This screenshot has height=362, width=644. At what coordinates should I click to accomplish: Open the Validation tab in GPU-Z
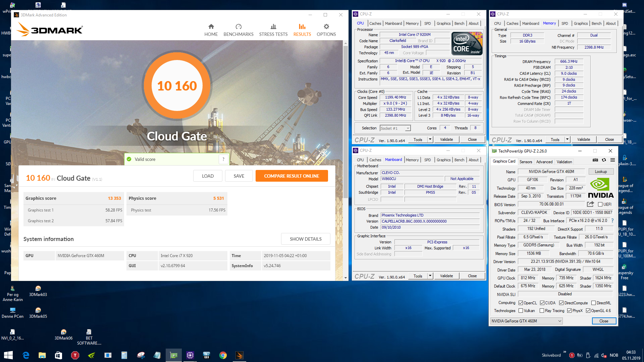coord(564,162)
